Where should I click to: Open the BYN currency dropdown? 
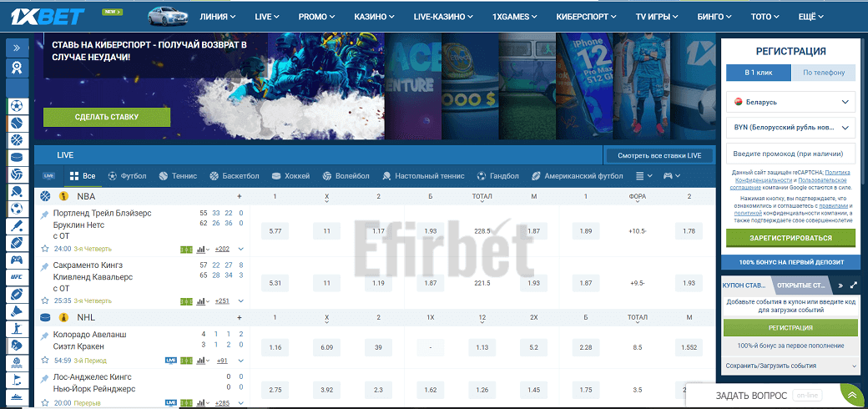coord(790,128)
